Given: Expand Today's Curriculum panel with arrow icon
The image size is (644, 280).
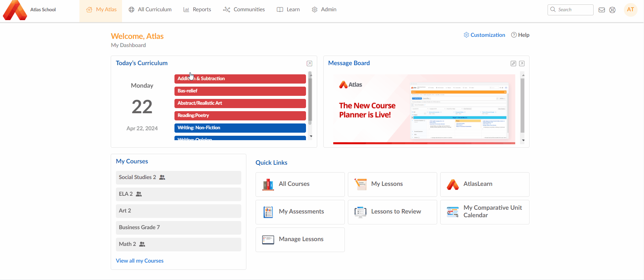Looking at the screenshot, I should 309,63.
